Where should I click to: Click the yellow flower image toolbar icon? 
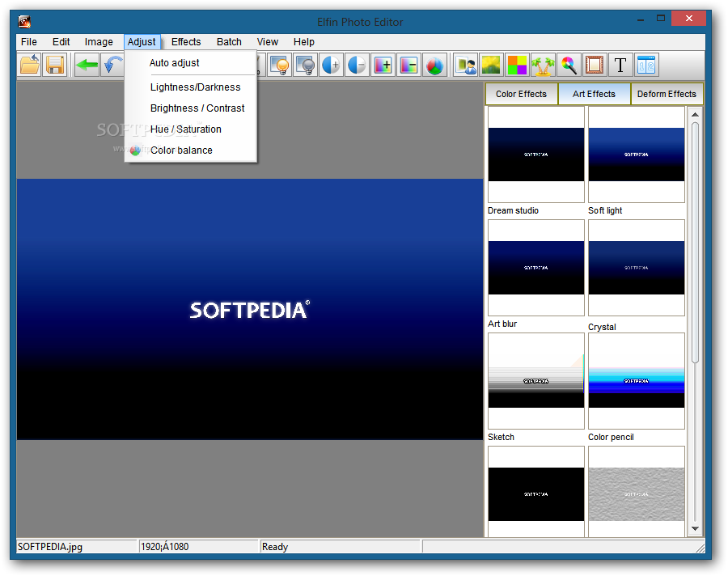[491, 65]
